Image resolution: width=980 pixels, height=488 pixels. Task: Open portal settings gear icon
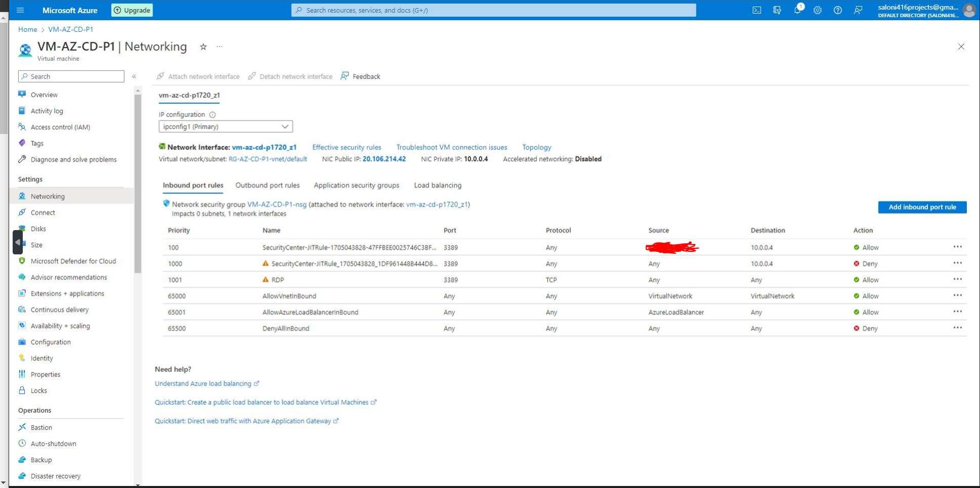(x=818, y=10)
